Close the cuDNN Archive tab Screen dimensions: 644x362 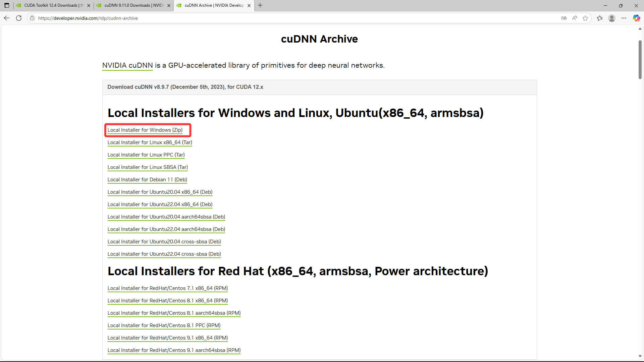(x=249, y=5)
